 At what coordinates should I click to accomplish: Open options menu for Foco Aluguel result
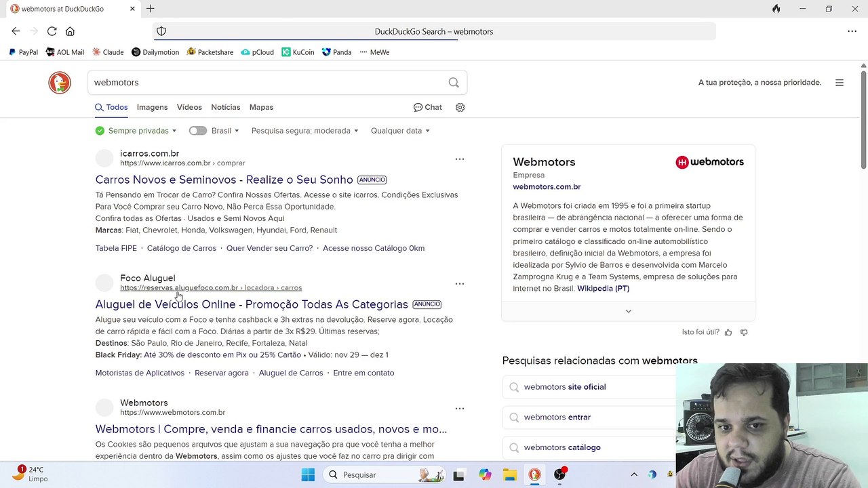point(460,284)
